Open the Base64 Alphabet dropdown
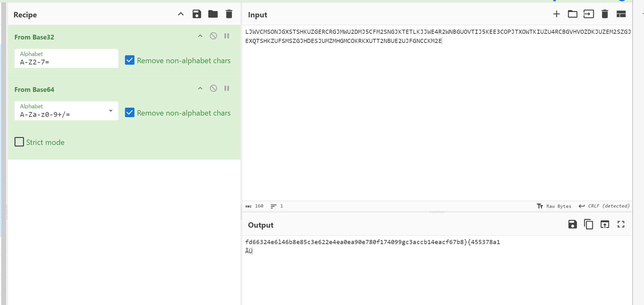The width and height of the screenshot is (644, 305). pyautogui.click(x=110, y=111)
